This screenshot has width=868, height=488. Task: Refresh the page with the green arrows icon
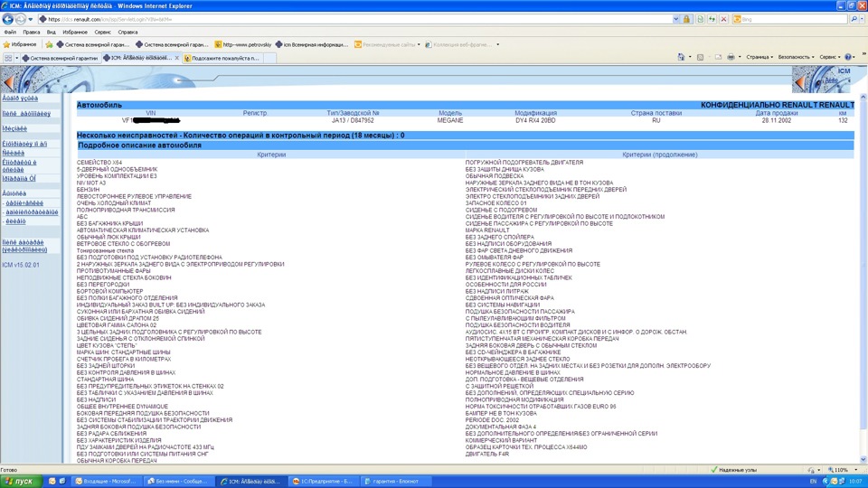pos(712,19)
